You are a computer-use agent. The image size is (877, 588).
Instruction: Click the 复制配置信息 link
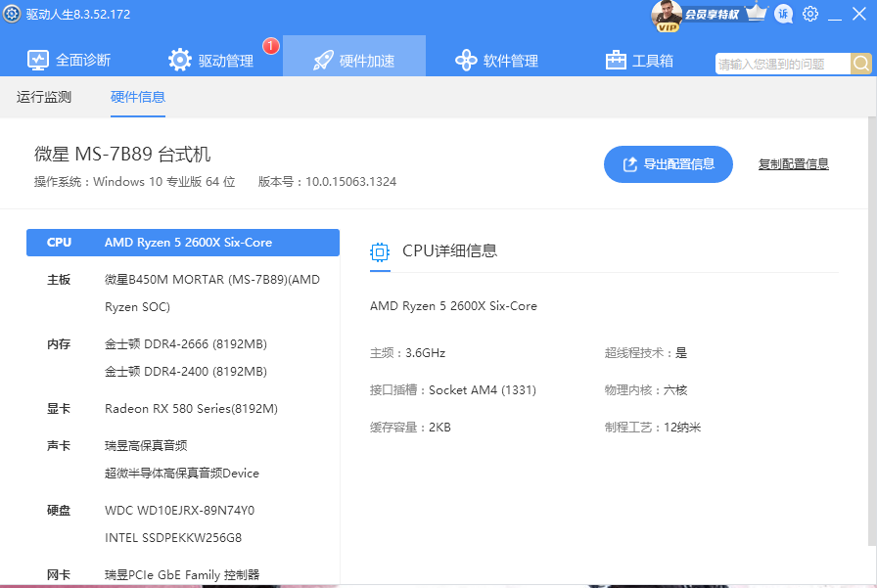point(793,164)
